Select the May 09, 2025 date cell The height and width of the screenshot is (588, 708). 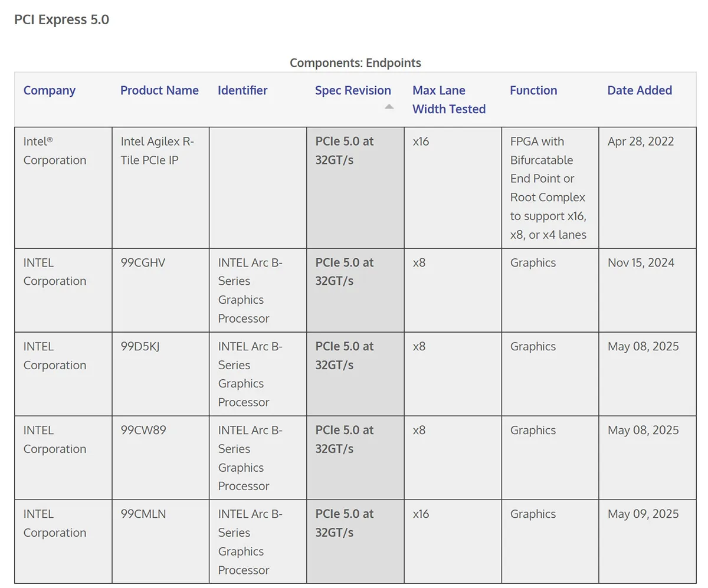click(x=647, y=541)
